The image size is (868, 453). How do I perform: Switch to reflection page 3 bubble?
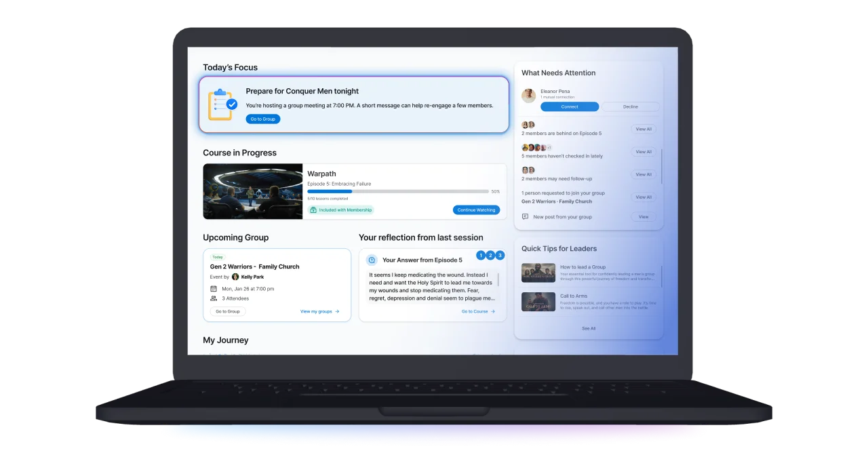500,255
